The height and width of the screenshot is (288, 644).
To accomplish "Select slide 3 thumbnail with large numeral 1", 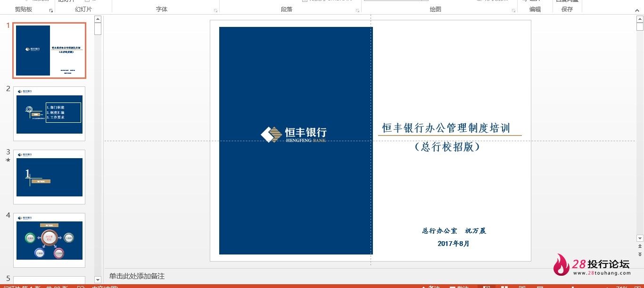I will click(x=50, y=177).
